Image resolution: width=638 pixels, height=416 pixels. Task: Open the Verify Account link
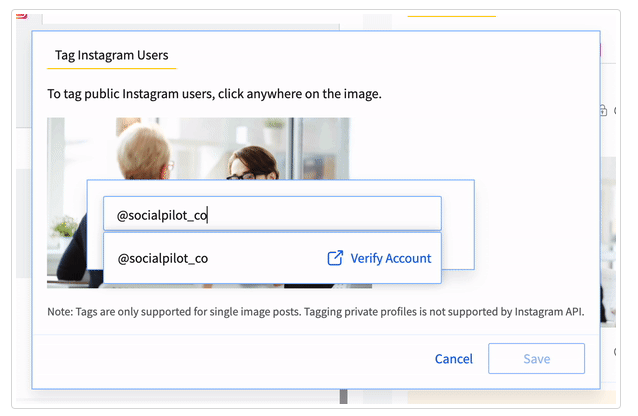pyautogui.click(x=390, y=258)
